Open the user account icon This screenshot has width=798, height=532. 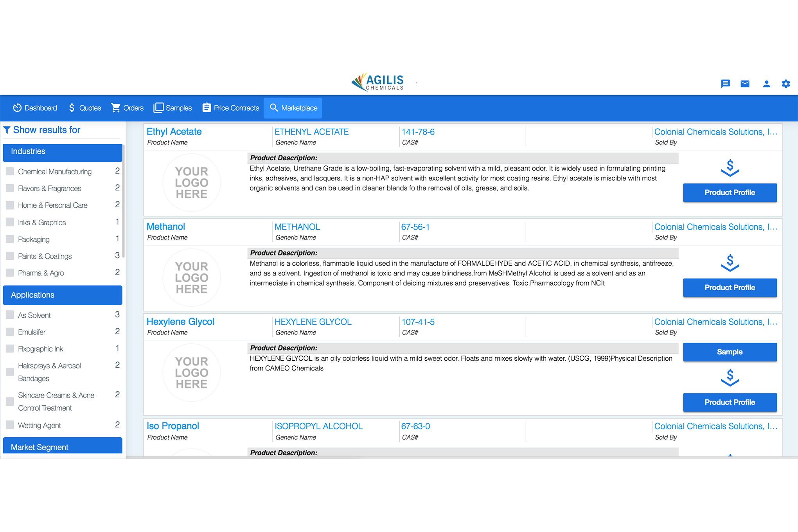766,83
